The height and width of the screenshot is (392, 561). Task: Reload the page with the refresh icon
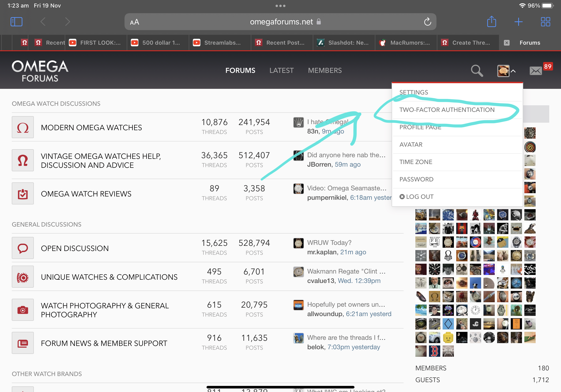click(427, 22)
